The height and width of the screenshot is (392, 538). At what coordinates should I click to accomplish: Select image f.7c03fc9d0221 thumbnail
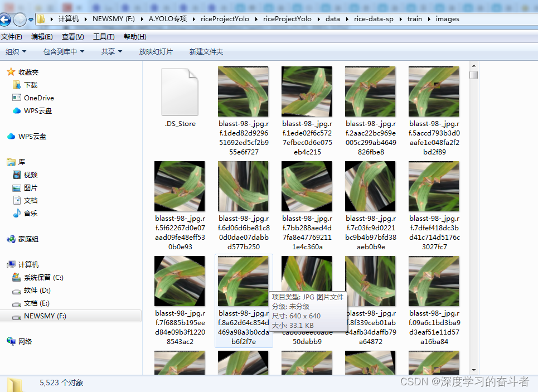(x=370, y=186)
